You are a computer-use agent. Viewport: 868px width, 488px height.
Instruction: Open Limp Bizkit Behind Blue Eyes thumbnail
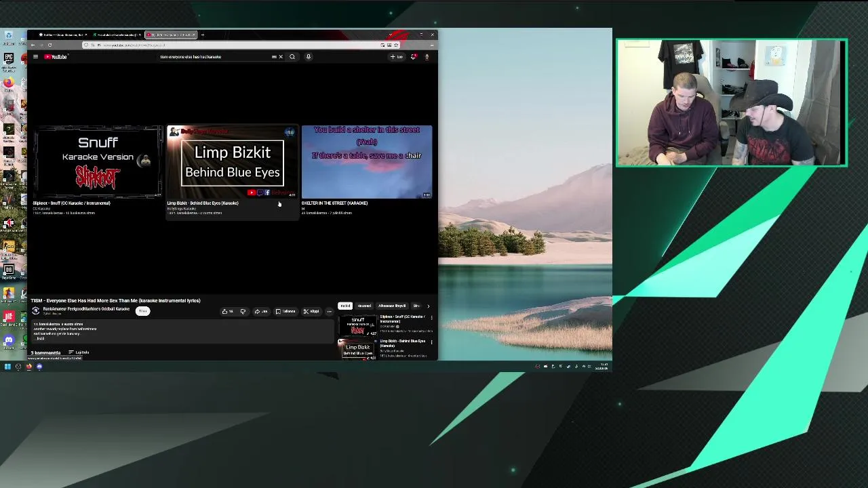point(232,162)
